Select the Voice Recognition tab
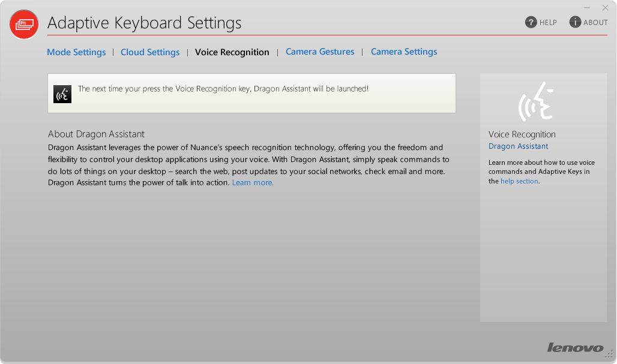Image resolution: width=617 pixels, height=364 pixels. tap(232, 52)
